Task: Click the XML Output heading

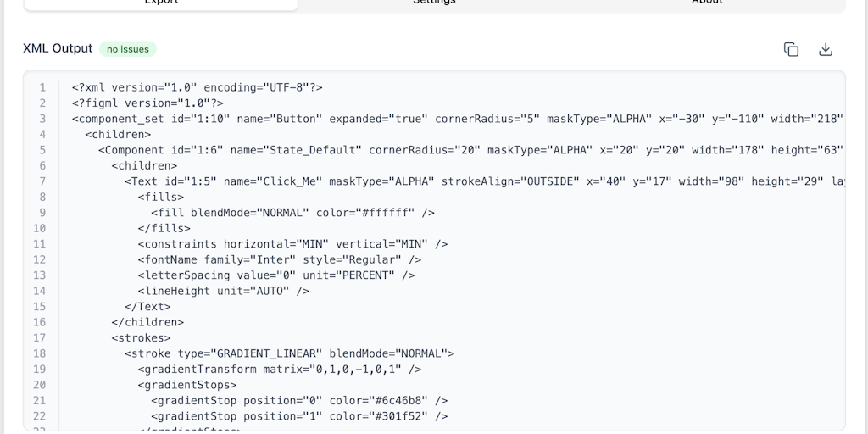Action: [58, 48]
